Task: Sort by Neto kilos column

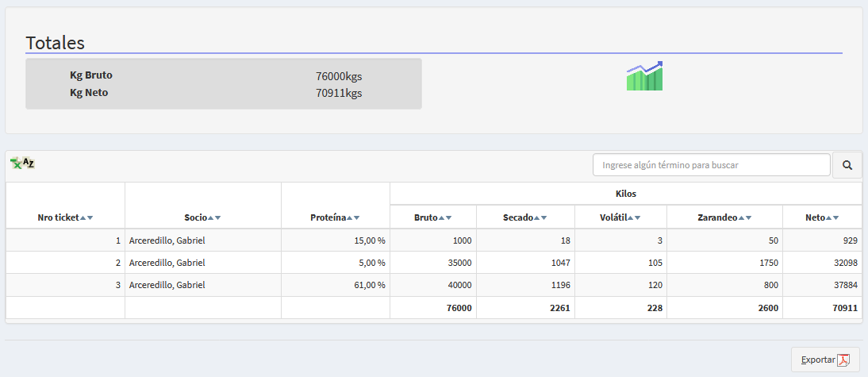Action: pos(821,217)
